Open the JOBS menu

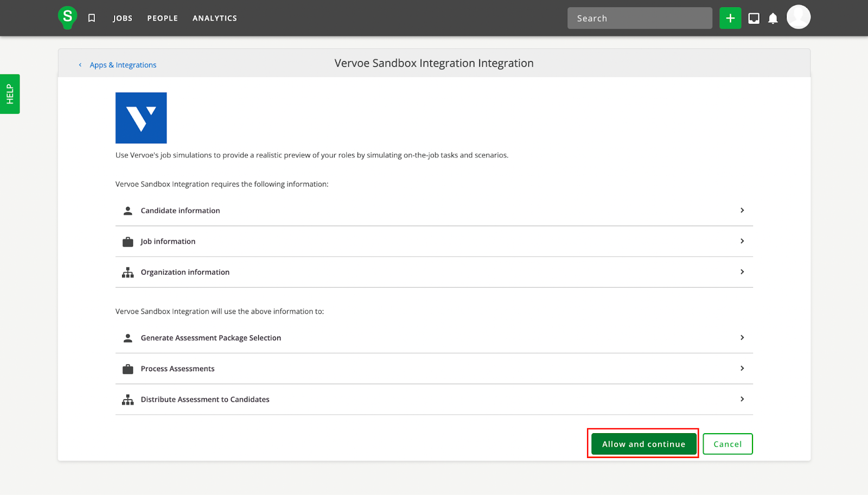coord(123,18)
